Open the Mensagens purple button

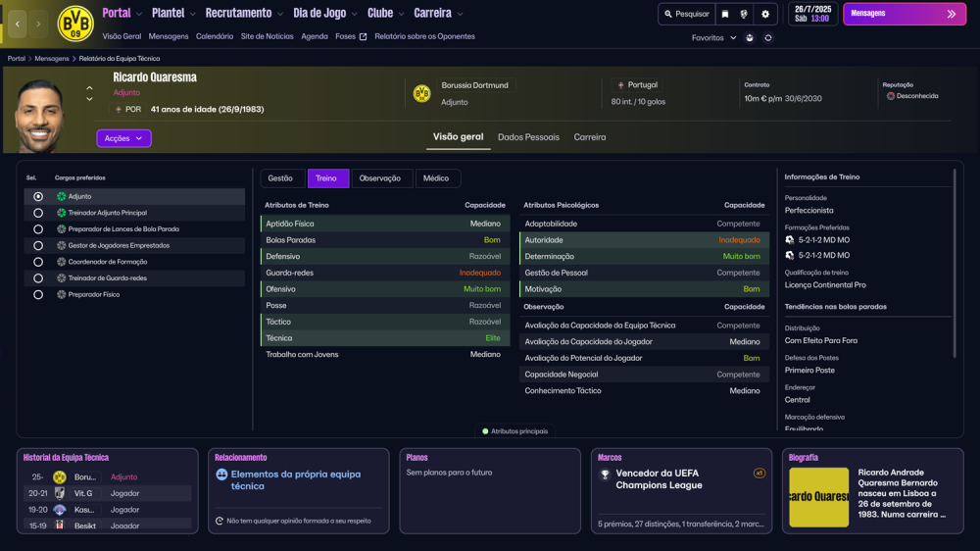point(904,14)
